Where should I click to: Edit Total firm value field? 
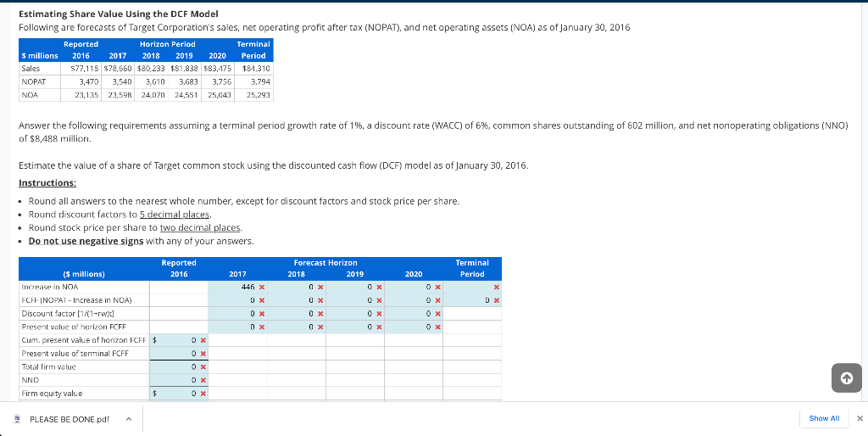point(179,366)
